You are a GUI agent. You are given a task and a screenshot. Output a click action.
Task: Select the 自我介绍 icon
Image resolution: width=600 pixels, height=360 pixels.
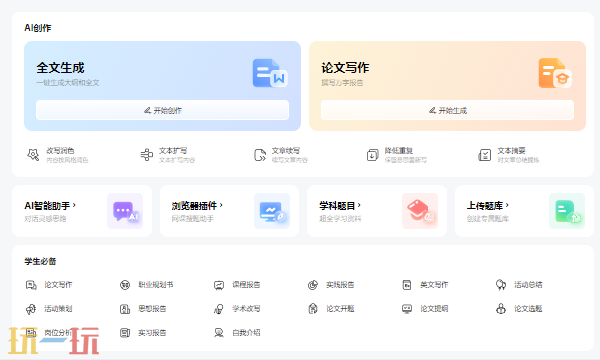coord(219,333)
